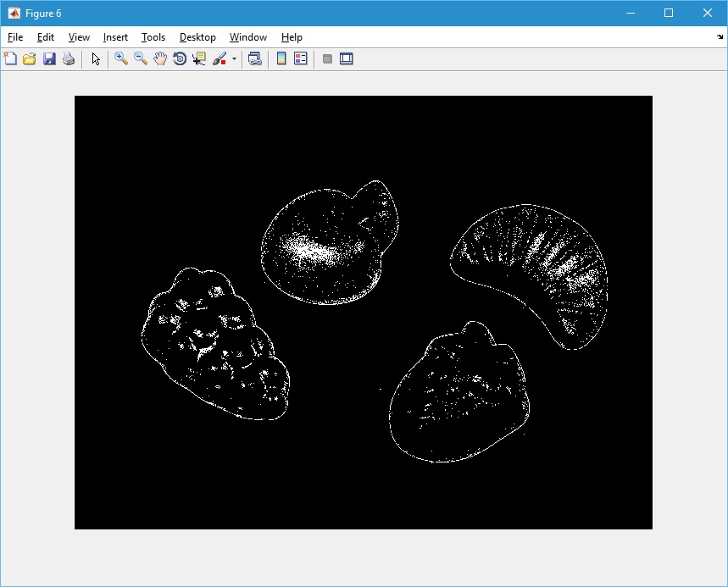Save the figure using the floppy disk icon
This screenshot has width=728, height=587.
point(49,58)
